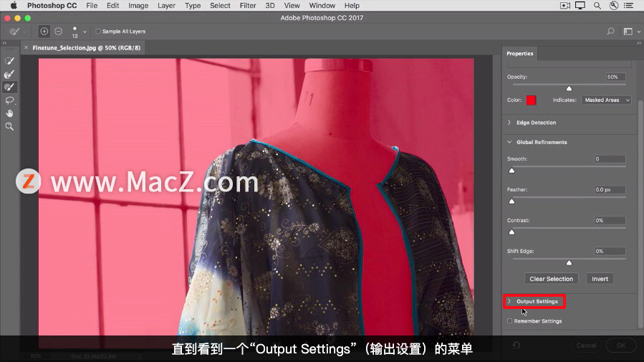Click the reset workspace undo icon
Image resolution: width=644 pixels, height=362 pixels.
[516, 345]
